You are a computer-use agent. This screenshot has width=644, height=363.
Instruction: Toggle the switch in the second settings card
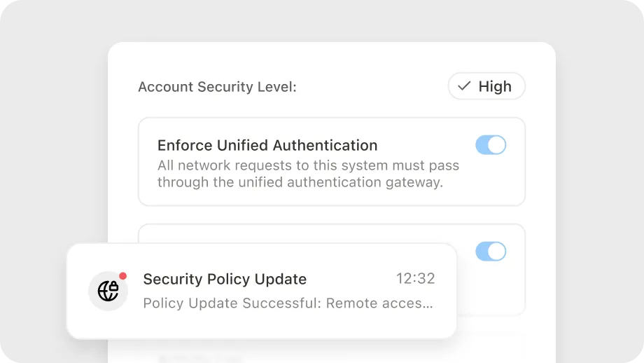tap(490, 252)
